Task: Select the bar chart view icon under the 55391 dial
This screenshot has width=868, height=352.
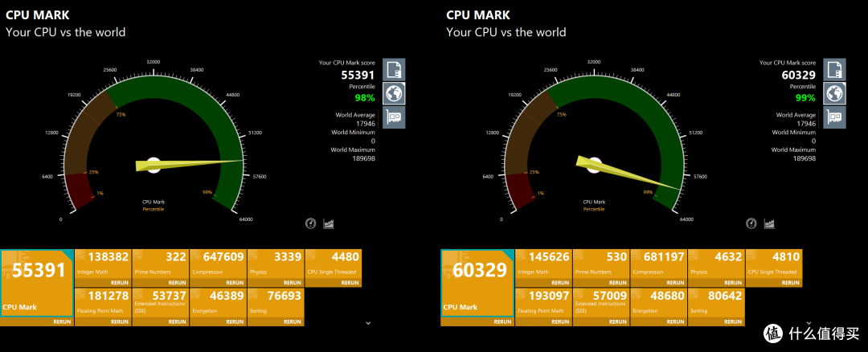Action: [329, 223]
